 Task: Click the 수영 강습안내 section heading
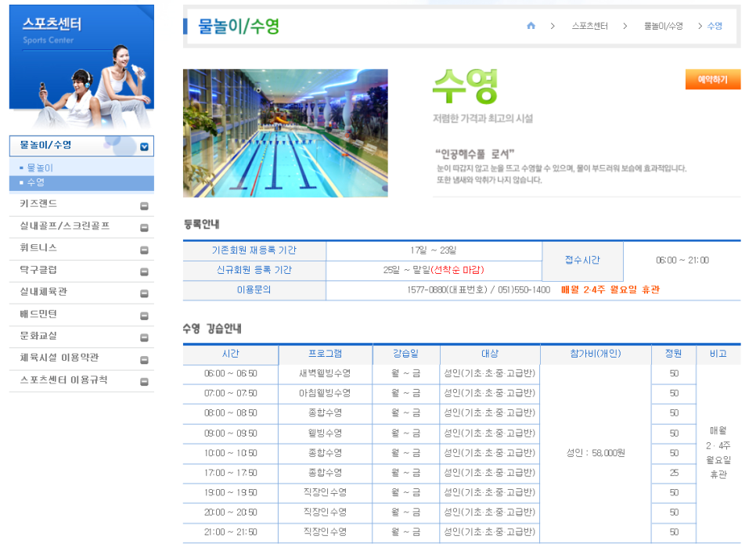pos(212,329)
